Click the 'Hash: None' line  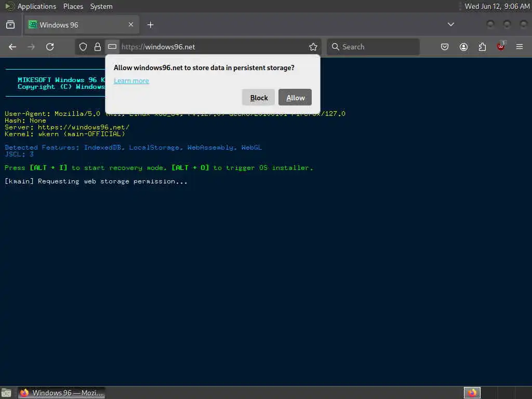point(25,121)
